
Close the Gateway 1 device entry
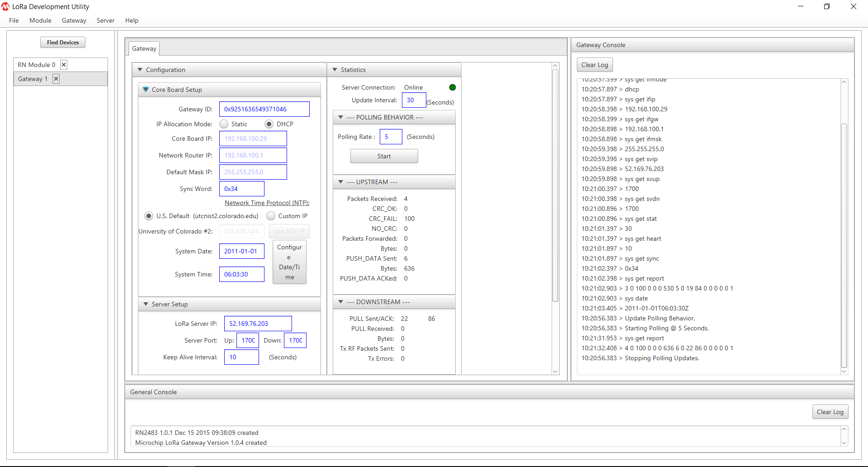(x=56, y=79)
